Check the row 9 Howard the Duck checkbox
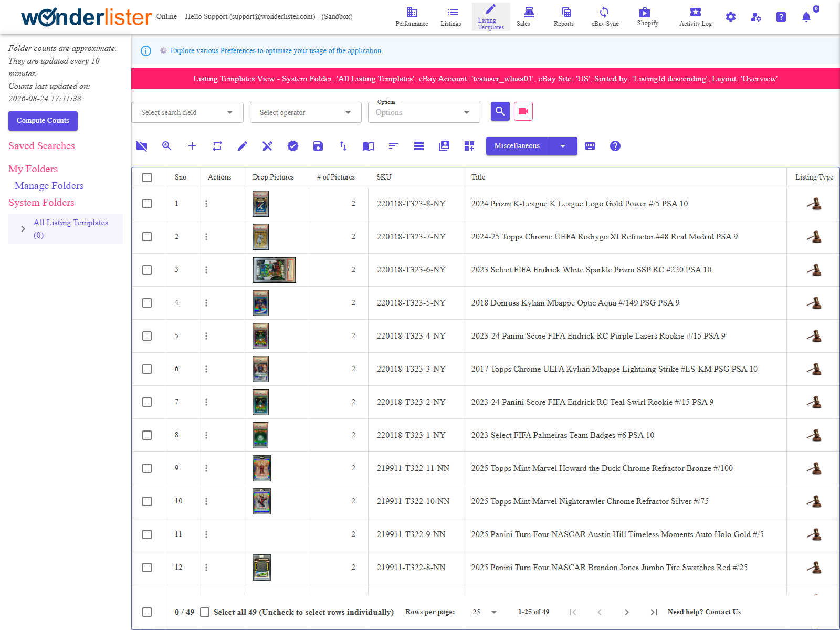The width and height of the screenshot is (840, 630). coord(147,468)
